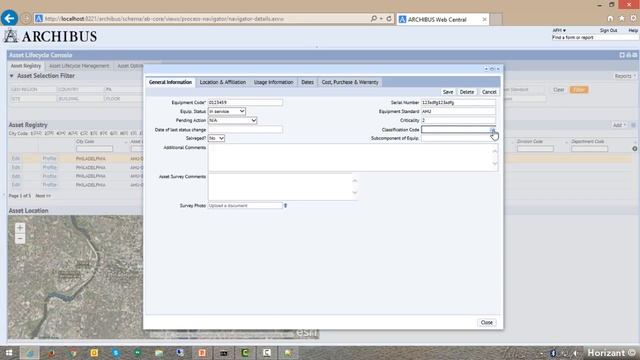Click the address bar search magnifier icon

coord(373,18)
